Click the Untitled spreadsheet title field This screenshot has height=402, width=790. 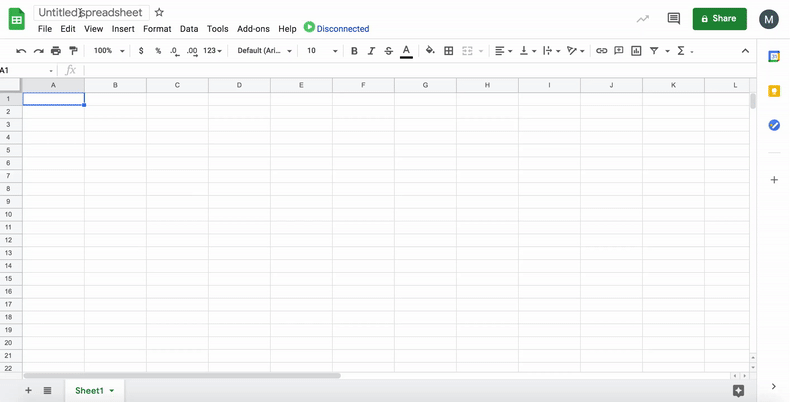pos(91,13)
